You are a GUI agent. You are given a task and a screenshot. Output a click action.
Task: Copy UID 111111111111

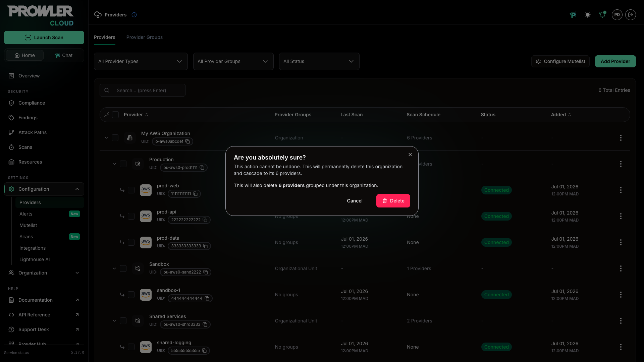[196, 194]
